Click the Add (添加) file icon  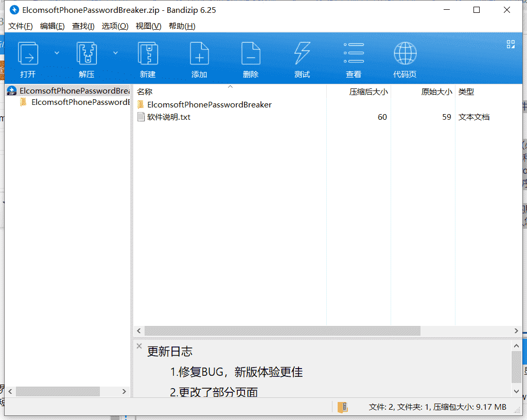pyautogui.click(x=199, y=53)
